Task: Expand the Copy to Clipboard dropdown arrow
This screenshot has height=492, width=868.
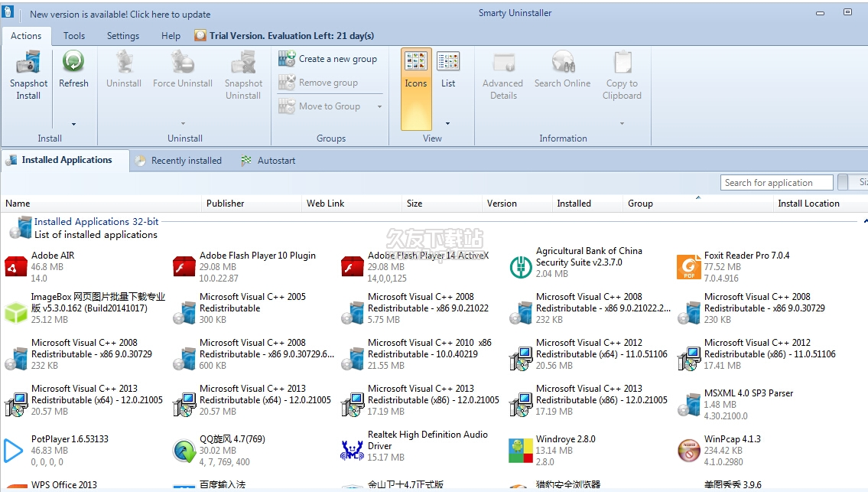Action: 623,123
